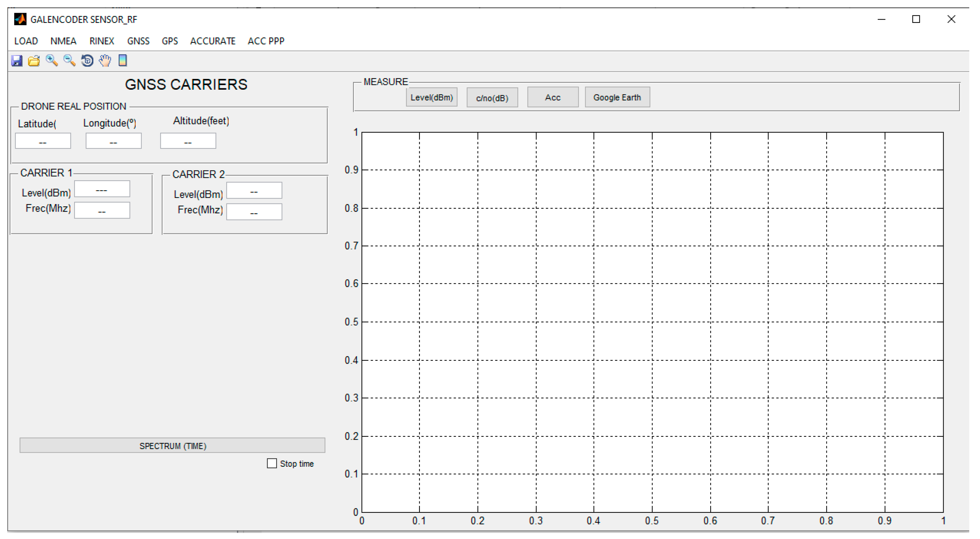Open a file using the folder icon

click(x=33, y=60)
